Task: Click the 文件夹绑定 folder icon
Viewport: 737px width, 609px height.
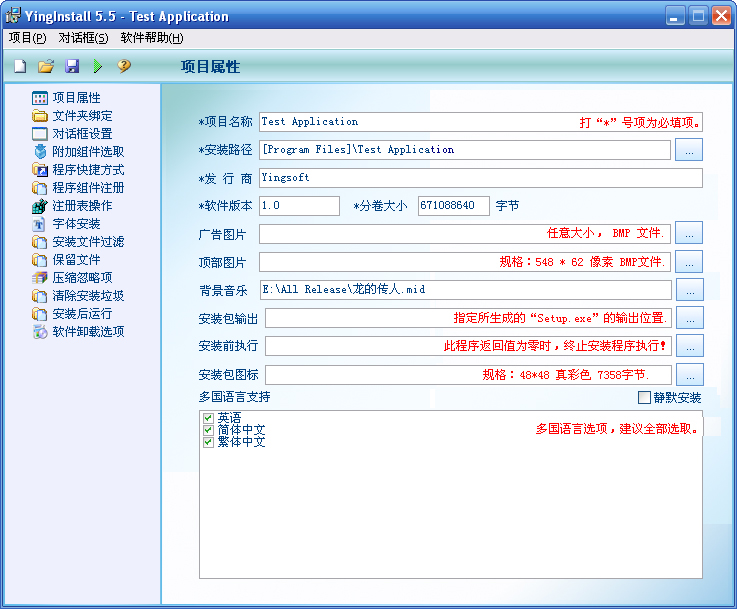Action: pyautogui.click(x=40, y=116)
